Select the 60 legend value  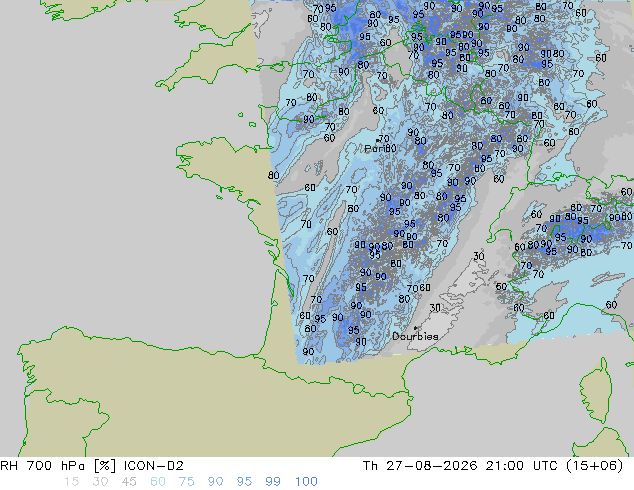[x=158, y=482]
